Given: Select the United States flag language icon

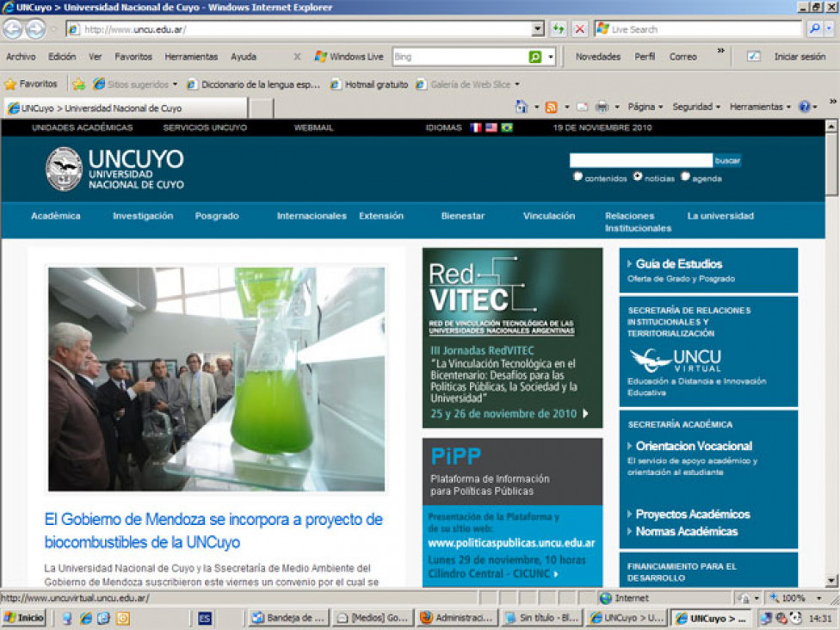Looking at the screenshot, I should coord(491,127).
